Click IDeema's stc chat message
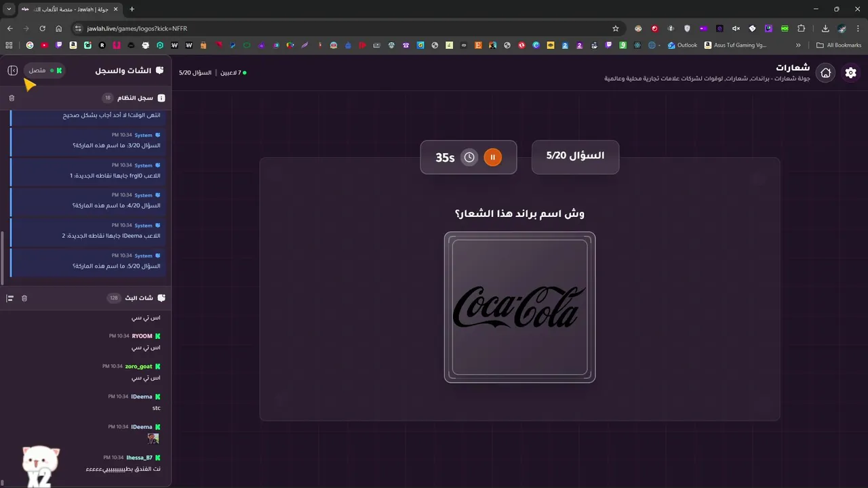The height and width of the screenshot is (488, 868). coord(156,408)
